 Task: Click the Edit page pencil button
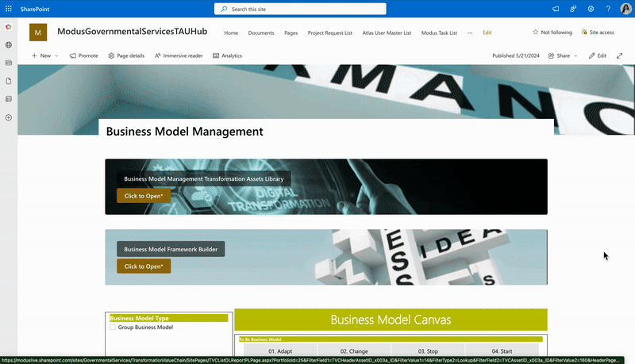coord(598,56)
